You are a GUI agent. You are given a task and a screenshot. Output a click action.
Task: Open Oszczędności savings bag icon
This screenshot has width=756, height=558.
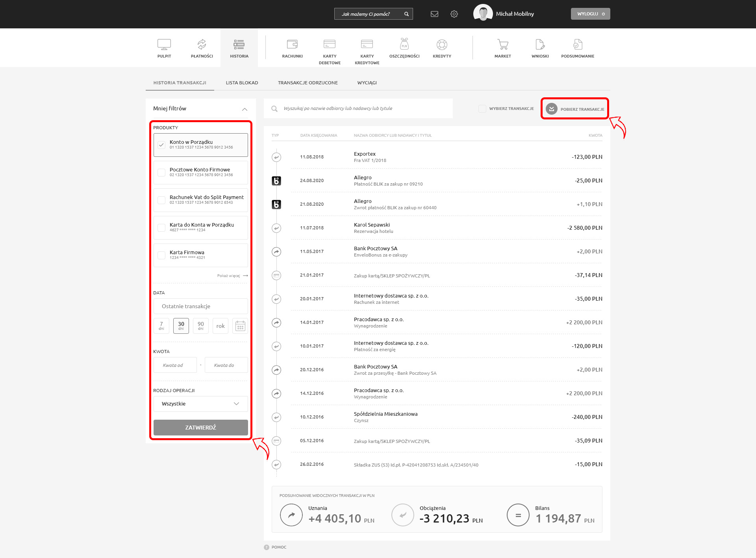coord(404,44)
